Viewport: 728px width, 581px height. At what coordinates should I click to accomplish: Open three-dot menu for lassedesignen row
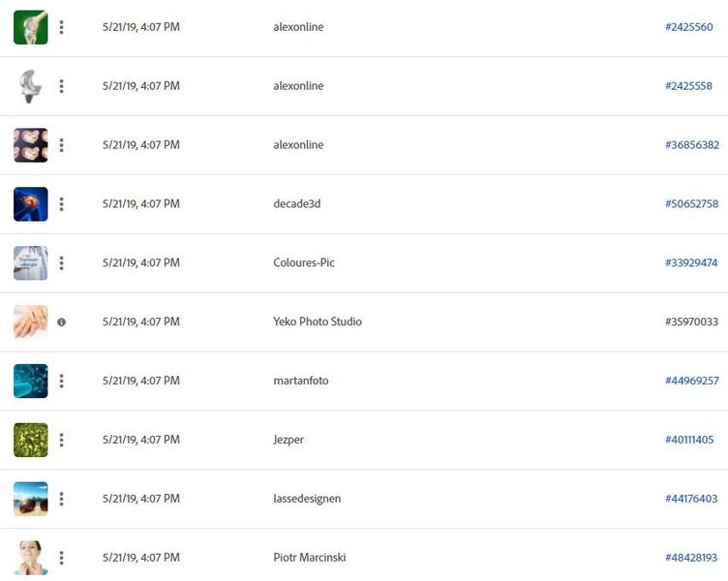pyautogui.click(x=61, y=500)
